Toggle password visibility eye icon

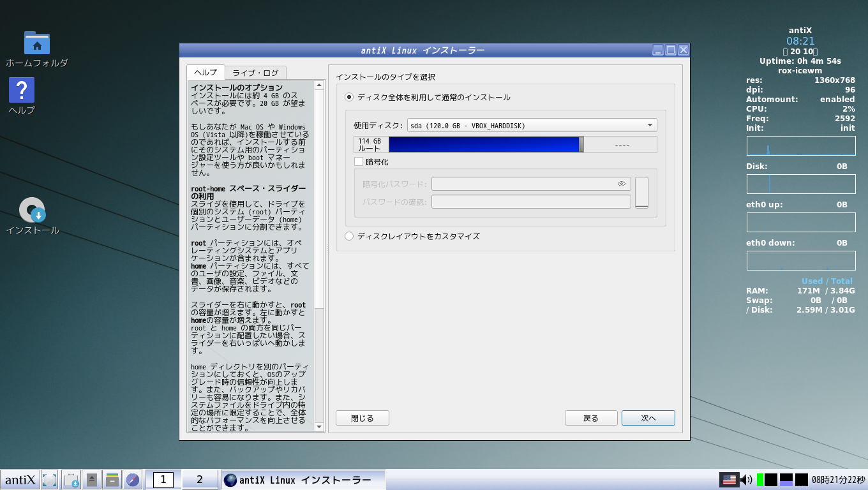coord(622,184)
